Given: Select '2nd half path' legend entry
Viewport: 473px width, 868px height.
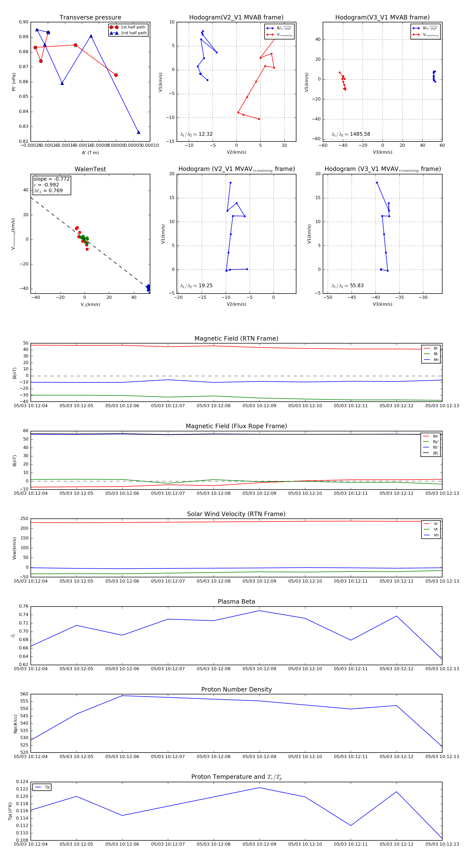Looking at the screenshot, I should 128,33.
